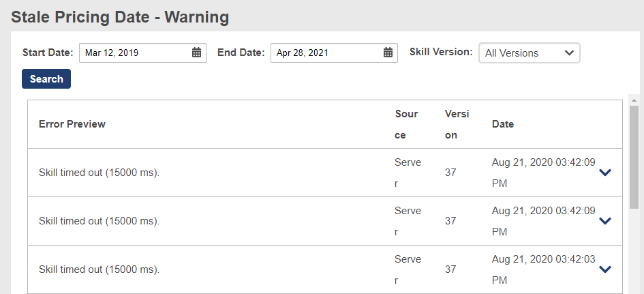Click the scrollbar up arrow
644x294 pixels.
coord(634,100)
